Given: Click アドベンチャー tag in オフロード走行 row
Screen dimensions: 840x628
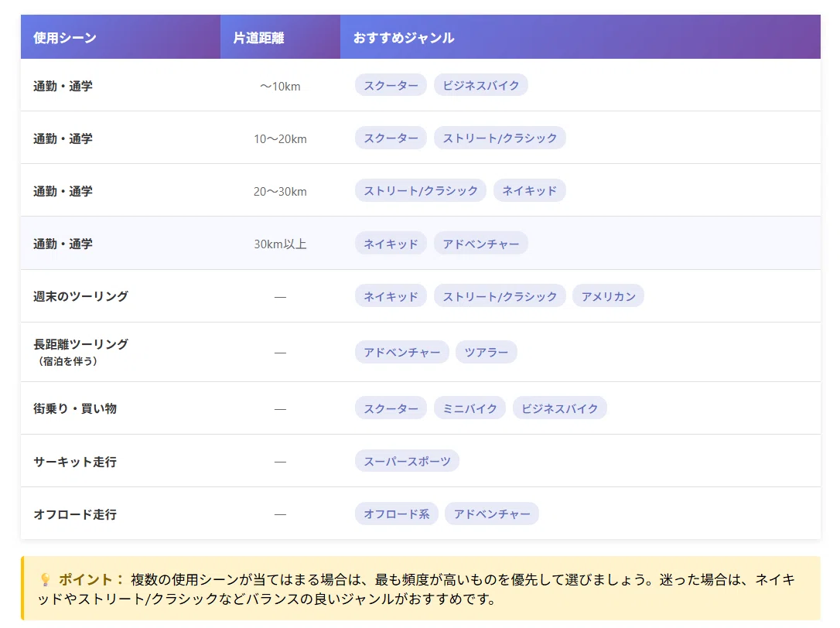Looking at the screenshot, I should pyautogui.click(x=492, y=514).
